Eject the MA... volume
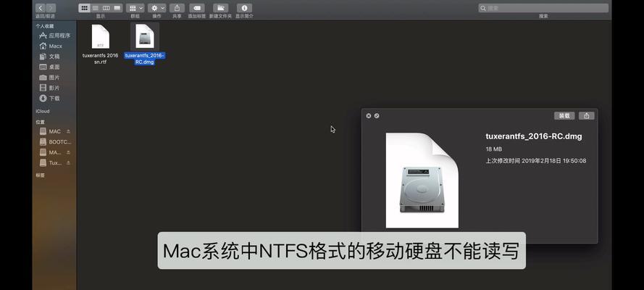The height and width of the screenshot is (290, 644). [x=69, y=152]
